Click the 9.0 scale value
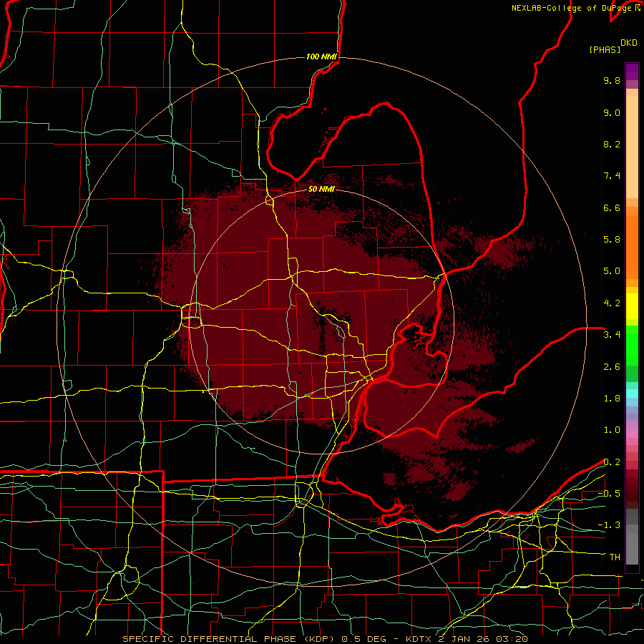This screenshot has width=644, height=644. 612,112
